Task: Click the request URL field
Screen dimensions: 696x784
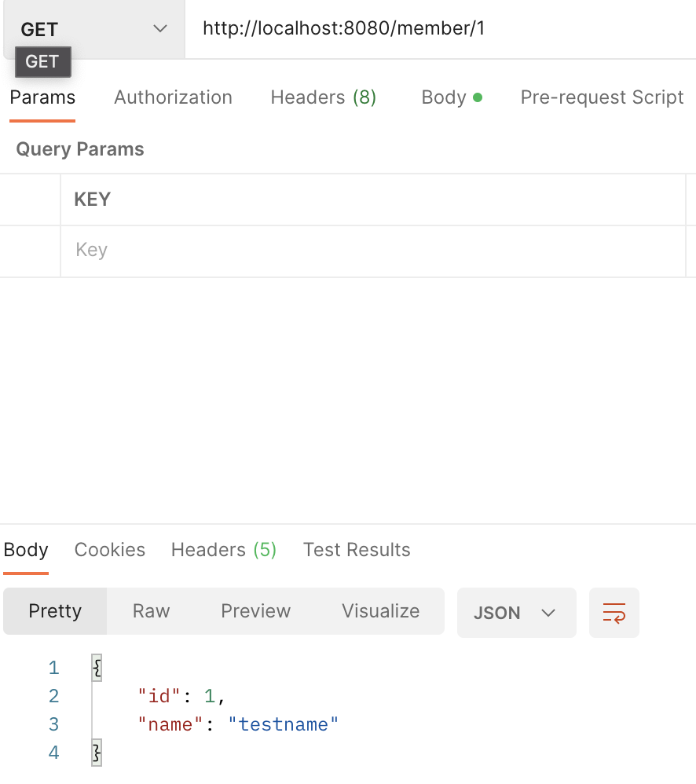Action: [x=441, y=28]
